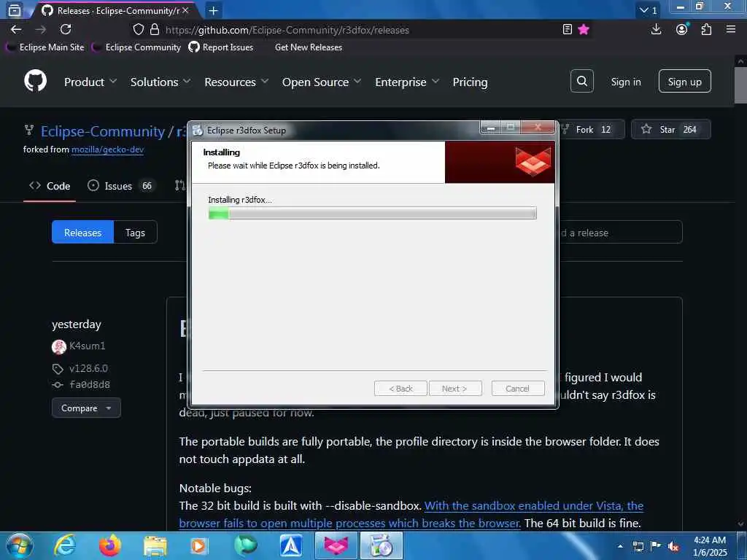This screenshot has width=747, height=560.
Task: Open the downloads arrow icon
Action: (656, 29)
